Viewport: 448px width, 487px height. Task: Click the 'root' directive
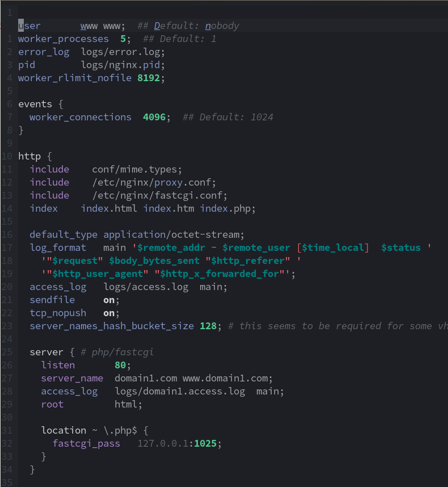pos(52,404)
